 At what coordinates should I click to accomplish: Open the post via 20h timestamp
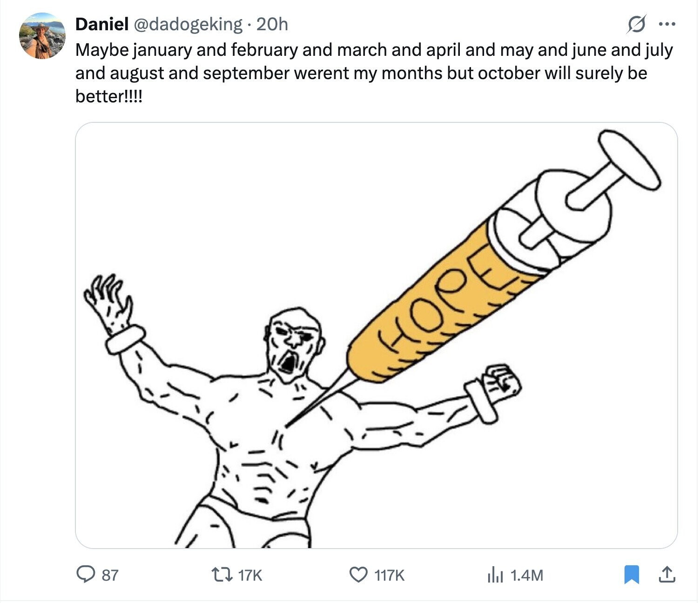pyautogui.click(x=272, y=24)
